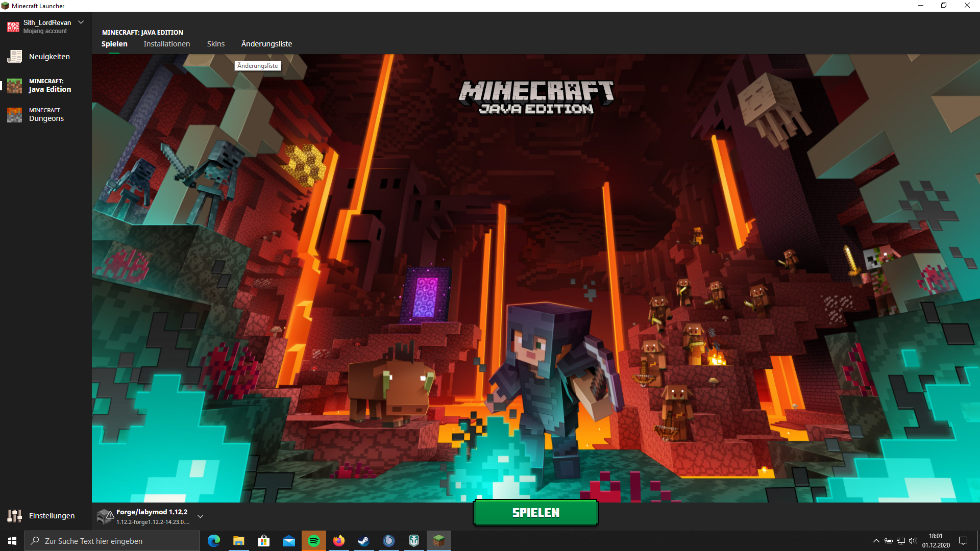Expand the account dropdown for Sith_LordRevan
Screen dimensions: 980x551
click(81, 22)
